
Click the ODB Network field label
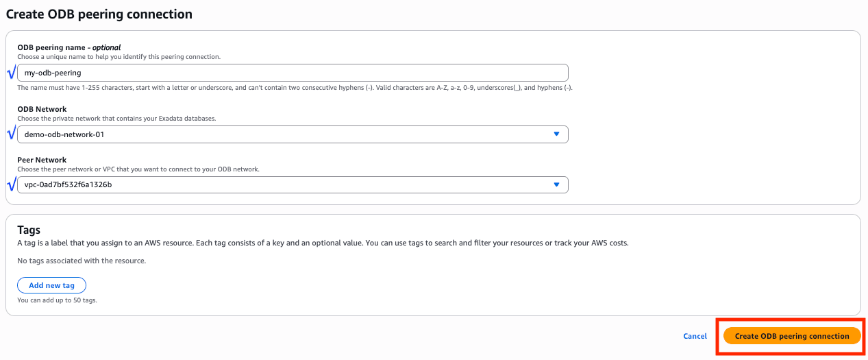(x=42, y=109)
